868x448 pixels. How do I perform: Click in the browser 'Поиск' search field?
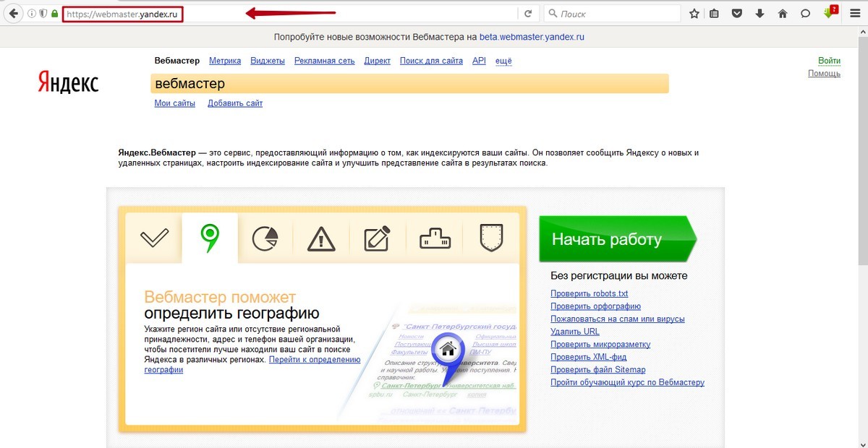pyautogui.click(x=615, y=14)
